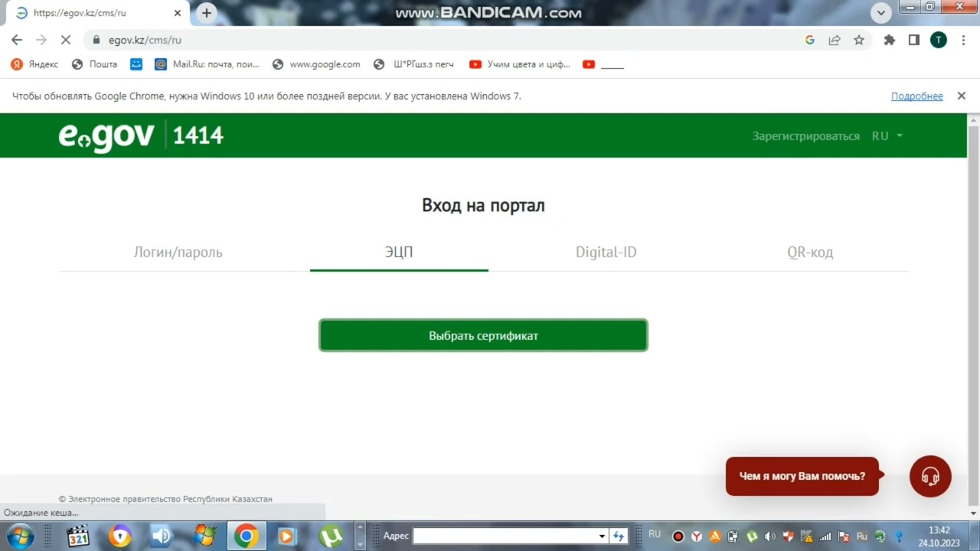This screenshot has height=551, width=980.
Task: Click the Зарегистрироваться link
Action: click(x=805, y=135)
